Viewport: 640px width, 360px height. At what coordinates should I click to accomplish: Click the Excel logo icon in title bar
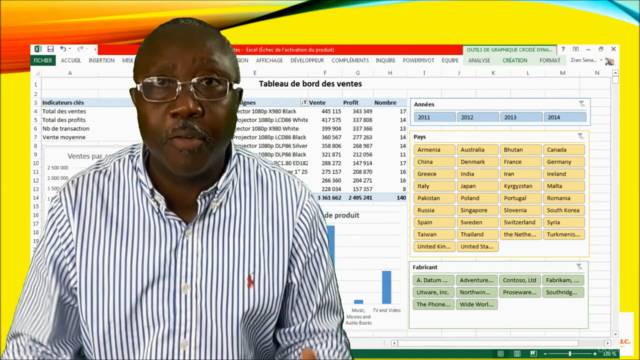(38, 49)
